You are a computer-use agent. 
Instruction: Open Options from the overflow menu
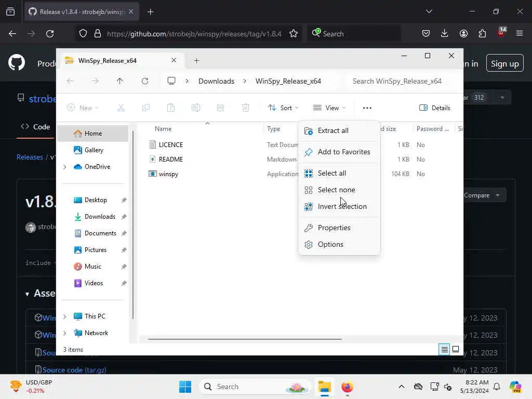pyautogui.click(x=339, y=245)
